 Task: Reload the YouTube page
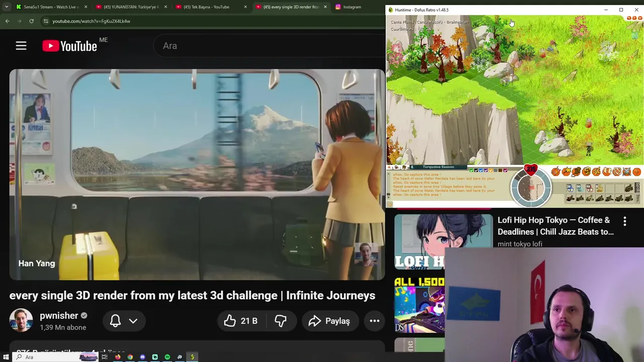click(x=31, y=21)
